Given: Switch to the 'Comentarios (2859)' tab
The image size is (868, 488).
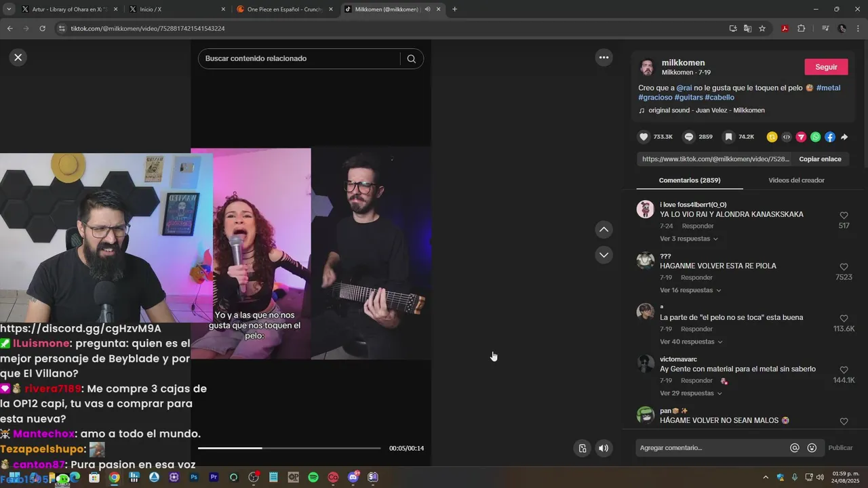Looking at the screenshot, I should 690,180.
